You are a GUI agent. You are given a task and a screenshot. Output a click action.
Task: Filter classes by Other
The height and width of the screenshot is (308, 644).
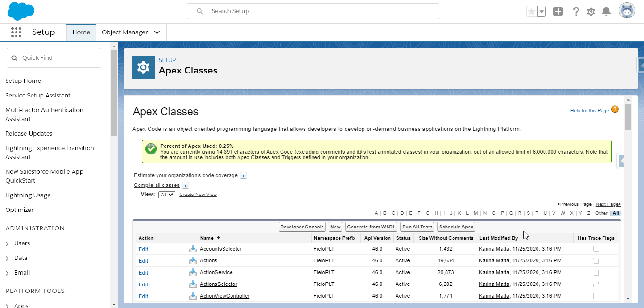tap(602, 213)
